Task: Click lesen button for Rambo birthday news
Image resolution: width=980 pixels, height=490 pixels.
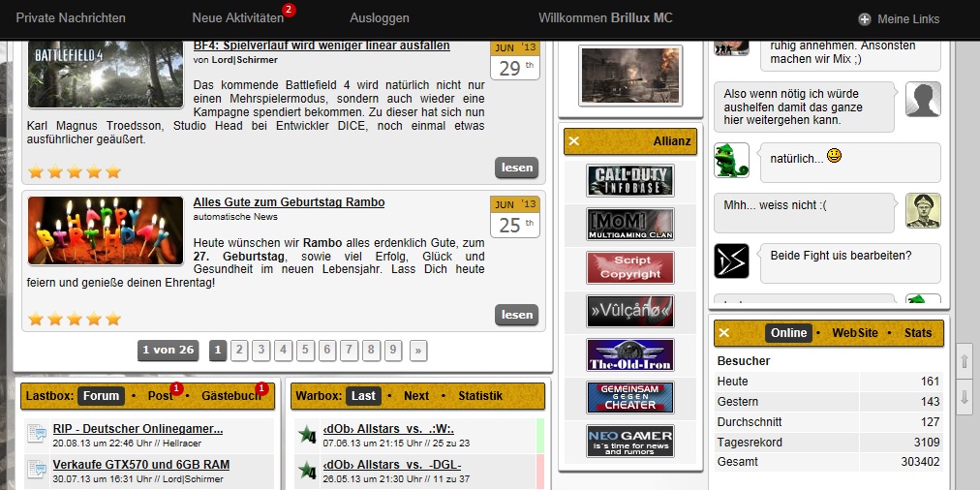Action: click(517, 315)
